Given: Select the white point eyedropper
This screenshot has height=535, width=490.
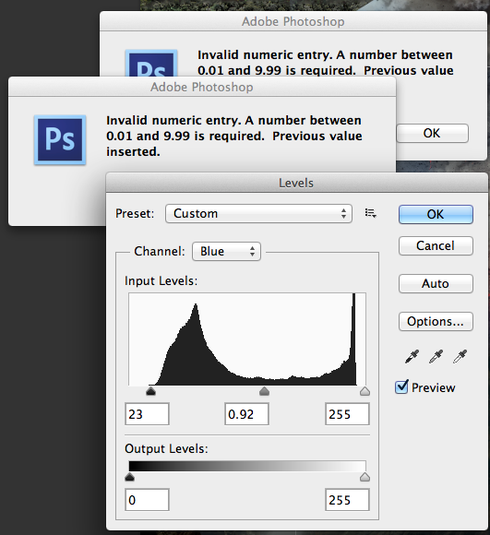Looking at the screenshot, I should coord(460,357).
